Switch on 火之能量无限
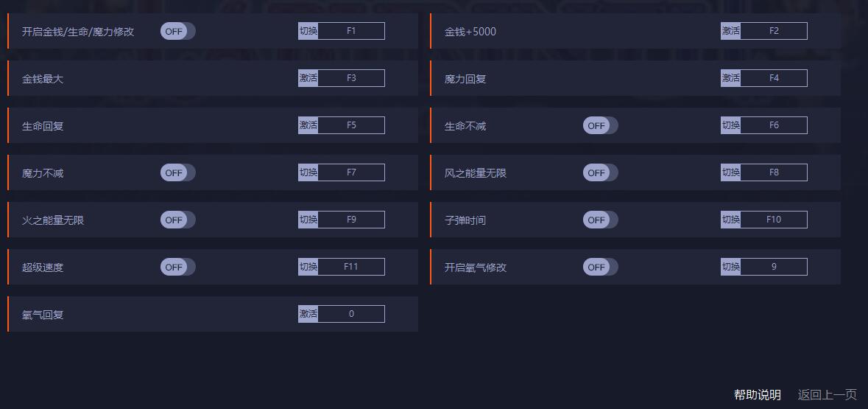Viewport: 868px width, 409px height. 177,220
